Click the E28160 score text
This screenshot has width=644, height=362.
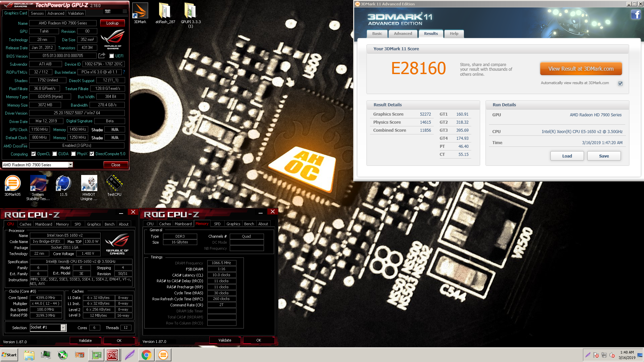point(418,68)
